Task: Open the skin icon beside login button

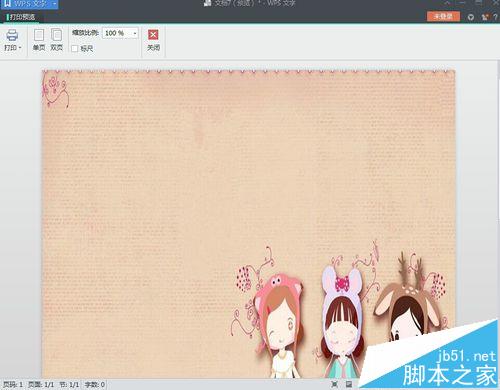Action: tap(471, 17)
